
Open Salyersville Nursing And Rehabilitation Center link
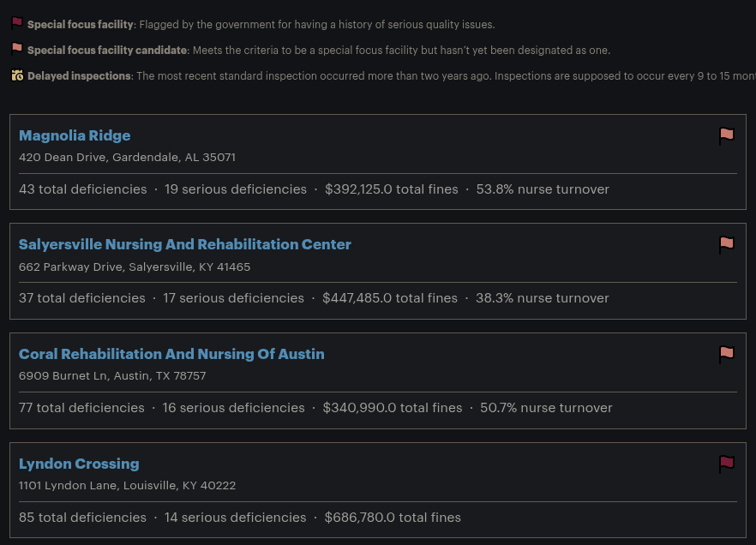point(184,245)
